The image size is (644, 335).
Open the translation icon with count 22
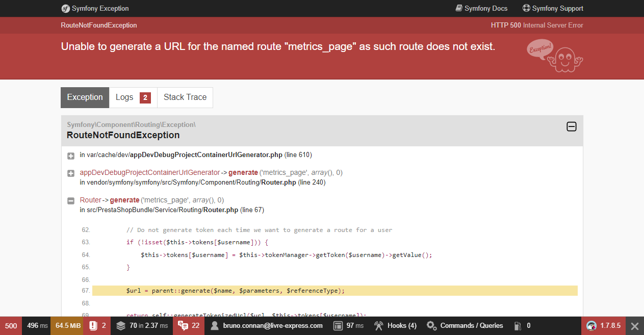pyautogui.click(x=189, y=326)
